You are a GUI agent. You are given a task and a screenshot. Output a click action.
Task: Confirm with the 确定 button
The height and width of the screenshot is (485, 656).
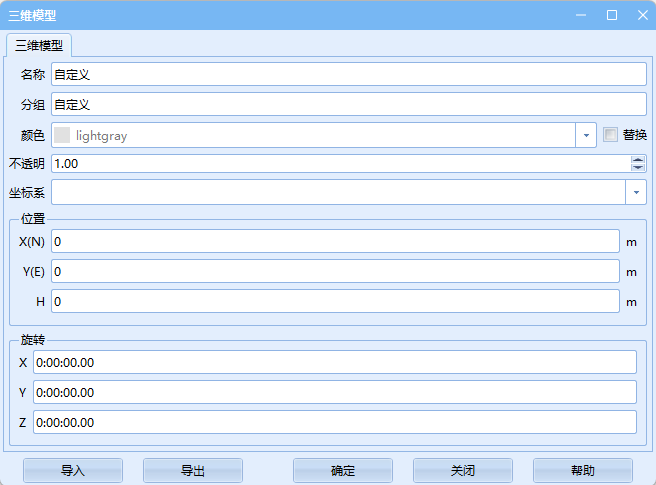pyautogui.click(x=342, y=470)
